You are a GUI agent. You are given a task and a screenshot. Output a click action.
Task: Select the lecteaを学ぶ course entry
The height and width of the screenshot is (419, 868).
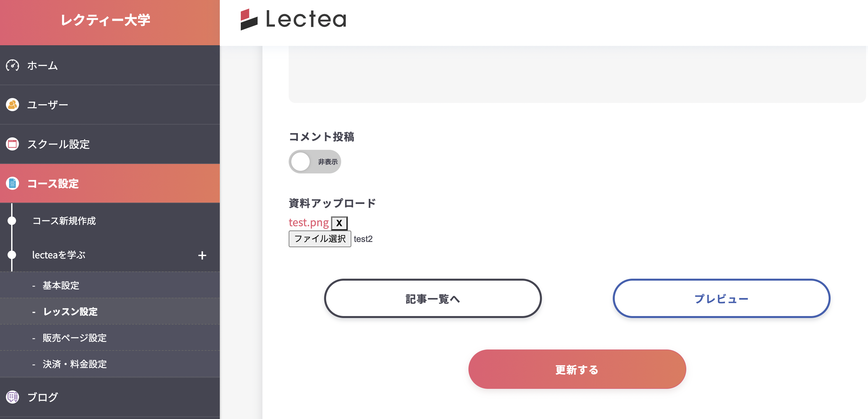(59, 255)
